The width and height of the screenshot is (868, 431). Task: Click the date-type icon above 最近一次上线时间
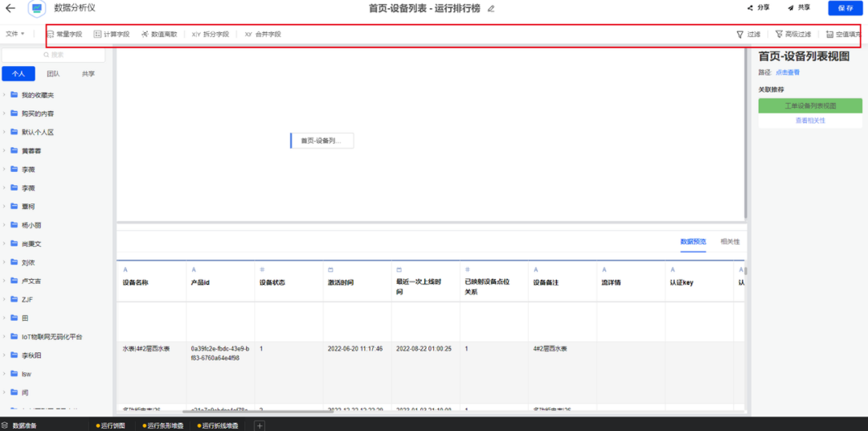click(399, 270)
